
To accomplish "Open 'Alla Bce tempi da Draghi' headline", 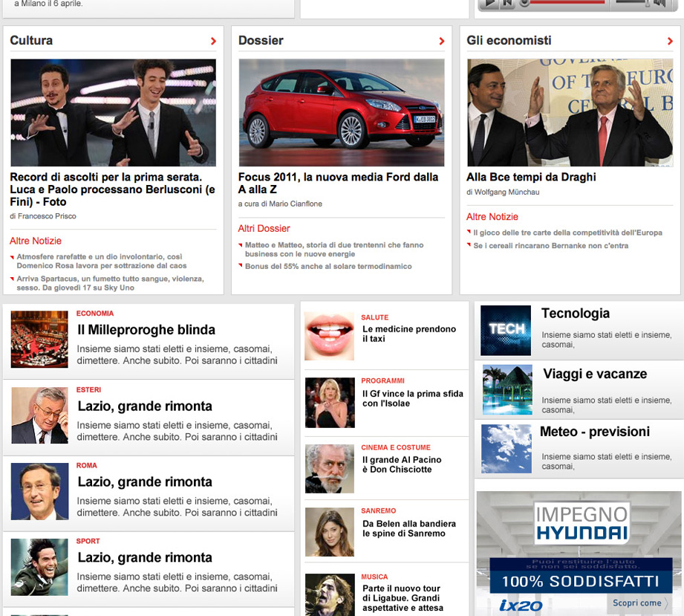I will point(531,178).
